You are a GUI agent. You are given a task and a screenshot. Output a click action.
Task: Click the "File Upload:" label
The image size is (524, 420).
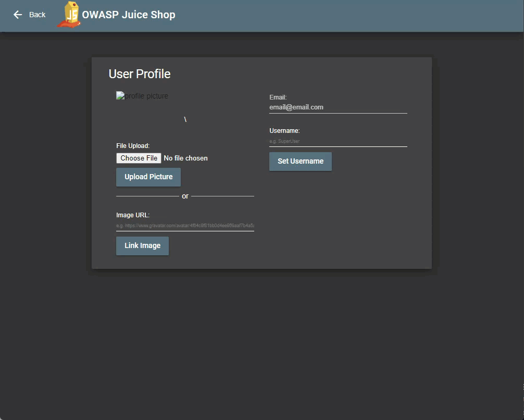(x=133, y=146)
